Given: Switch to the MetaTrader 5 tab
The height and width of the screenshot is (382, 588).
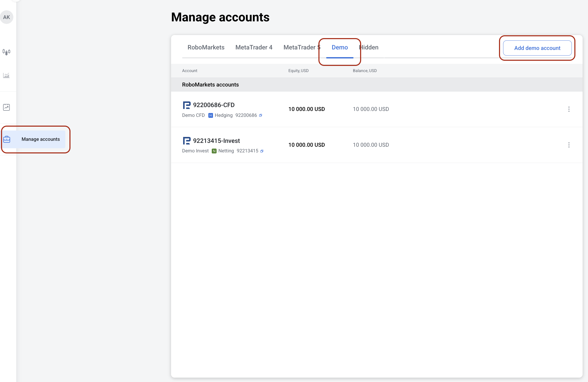Looking at the screenshot, I should (x=302, y=47).
